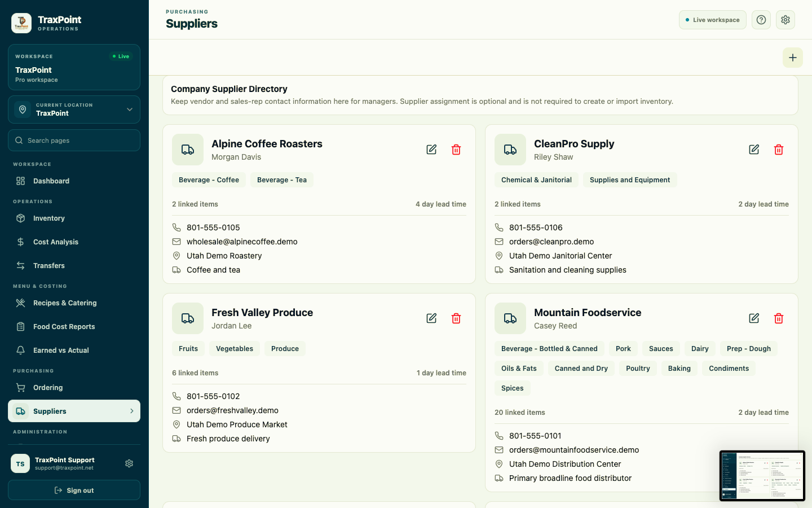This screenshot has width=812, height=508.
Task: Delete the Fresh Valley Produce supplier
Action: tap(456, 318)
